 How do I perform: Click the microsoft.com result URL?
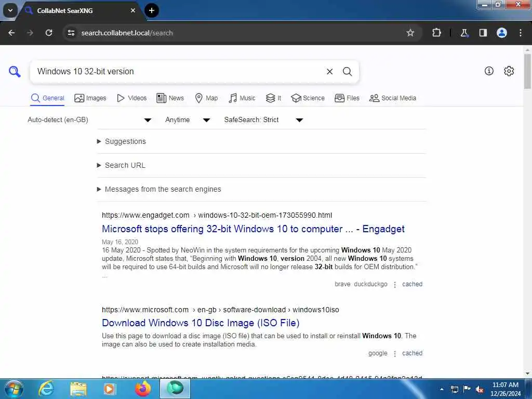point(220,310)
